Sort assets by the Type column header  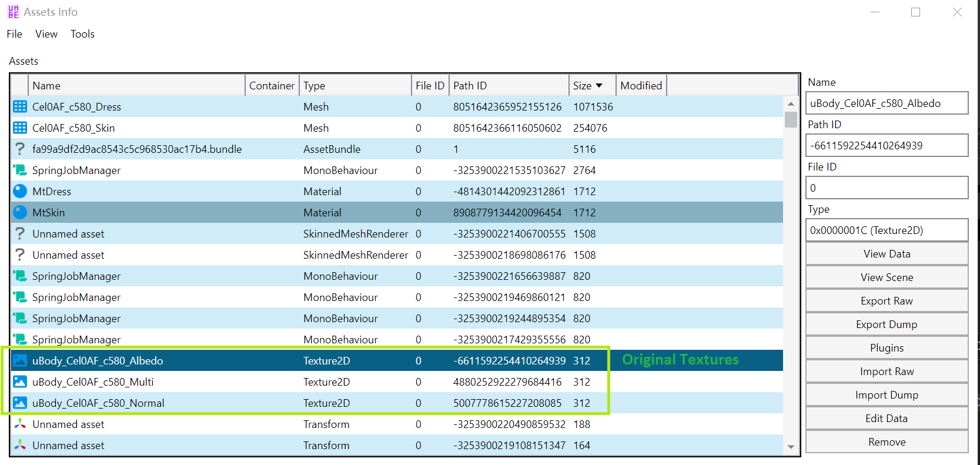click(355, 85)
